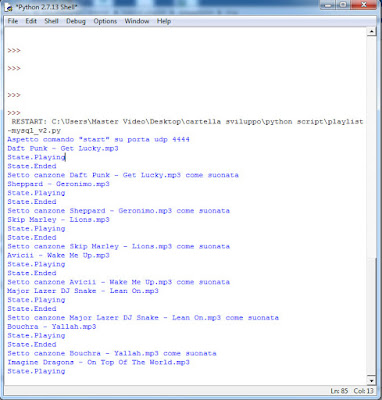Open the Edit menu
This screenshot has height=400, width=382.
coord(31,21)
